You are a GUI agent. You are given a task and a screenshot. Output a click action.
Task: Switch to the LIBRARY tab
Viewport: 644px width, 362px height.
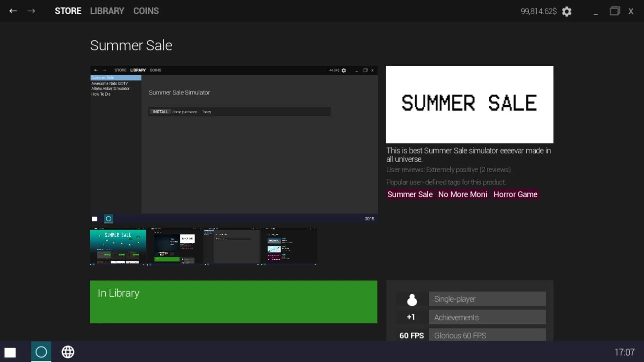coord(107,11)
